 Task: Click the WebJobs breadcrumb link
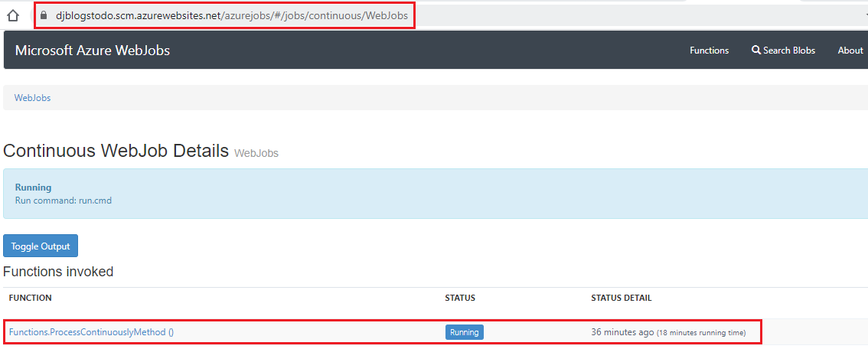point(33,97)
